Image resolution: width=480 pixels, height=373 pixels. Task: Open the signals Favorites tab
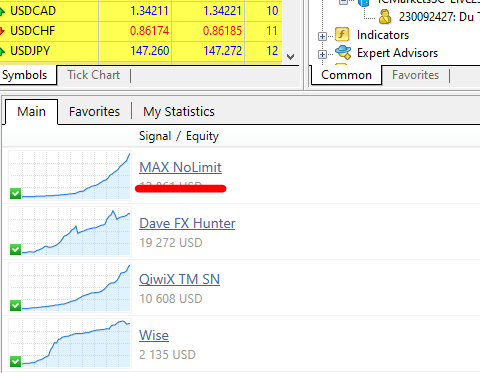pyautogui.click(x=94, y=112)
